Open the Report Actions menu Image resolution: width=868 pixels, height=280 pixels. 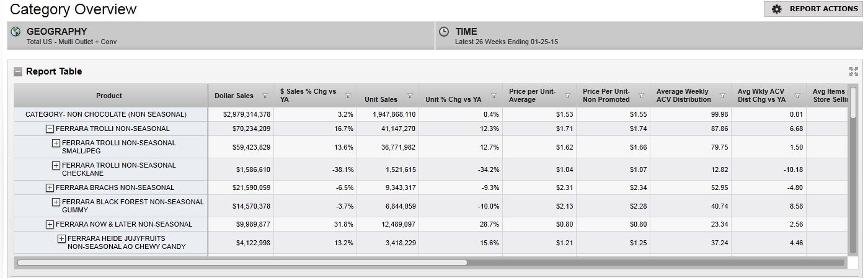[813, 9]
